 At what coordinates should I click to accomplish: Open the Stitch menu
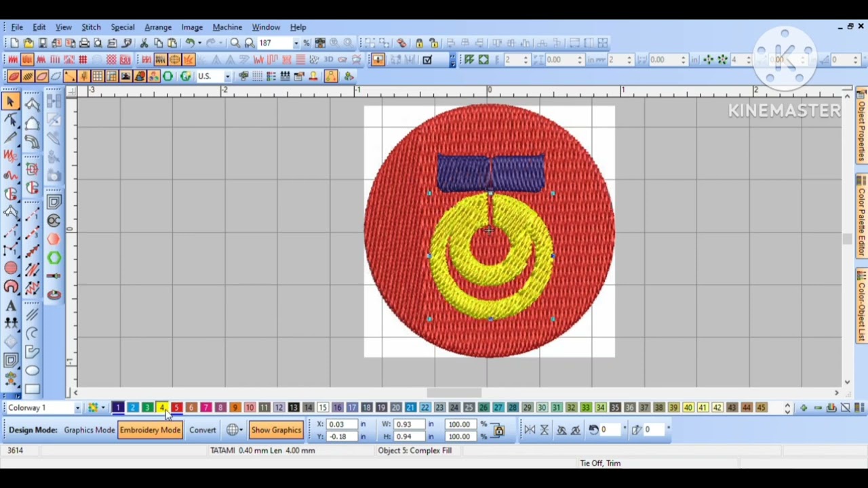(91, 27)
